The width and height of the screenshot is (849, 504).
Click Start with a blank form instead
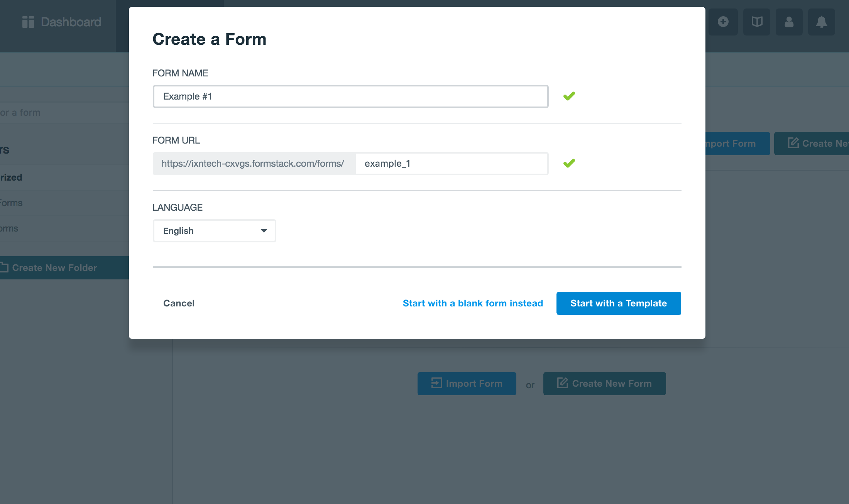(x=473, y=303)
